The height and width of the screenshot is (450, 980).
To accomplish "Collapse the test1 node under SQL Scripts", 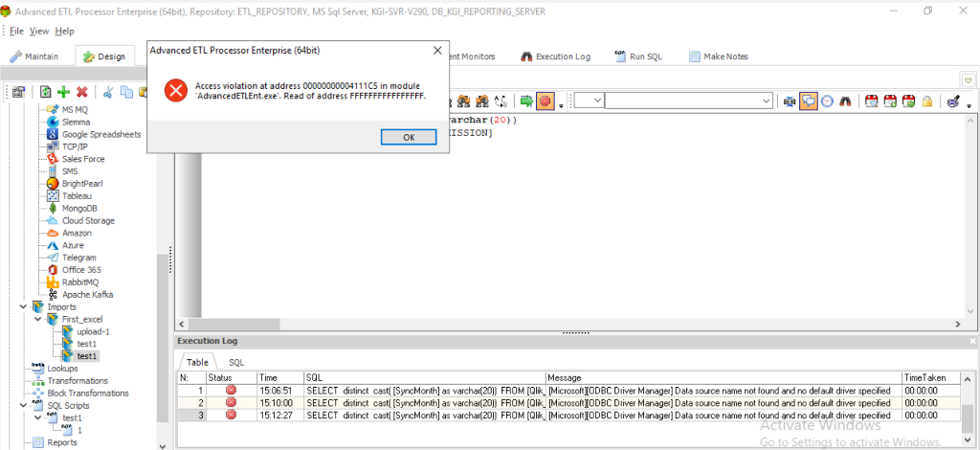I will [38, 417].
